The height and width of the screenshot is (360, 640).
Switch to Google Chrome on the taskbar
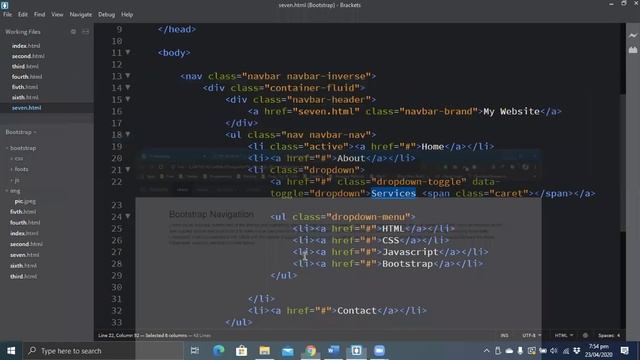tap(311, 351)
